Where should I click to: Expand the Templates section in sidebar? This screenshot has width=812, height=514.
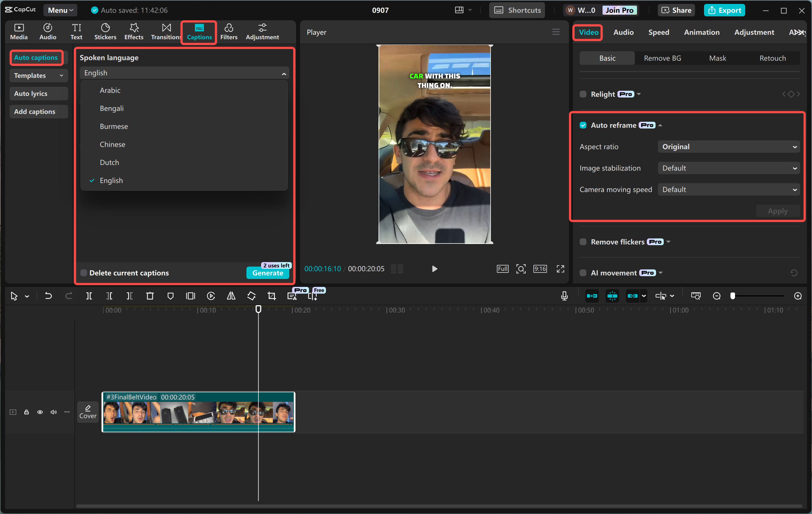pos(38,76)
